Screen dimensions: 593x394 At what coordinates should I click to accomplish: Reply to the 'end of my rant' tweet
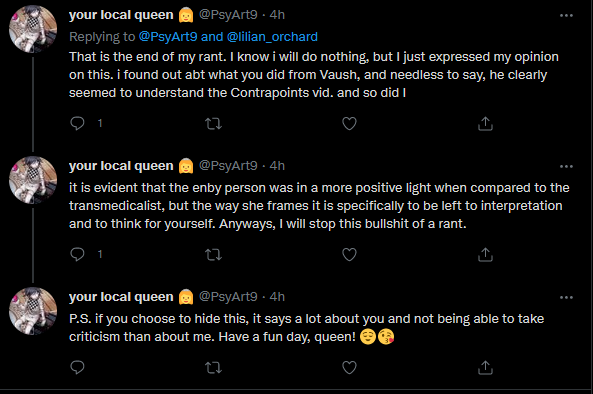click(x=78, y=123)
